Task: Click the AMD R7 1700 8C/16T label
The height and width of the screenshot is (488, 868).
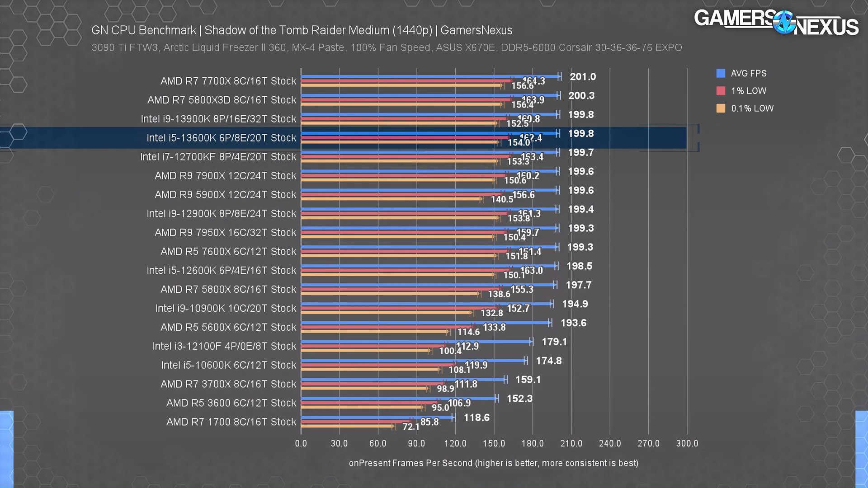Action: (231, 422)
